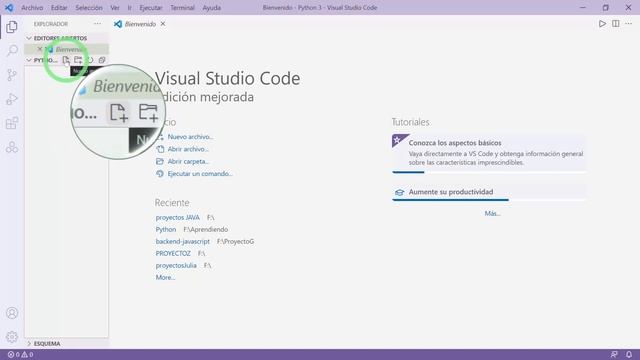Open the Manage gear icon
The image size is (640, 360).
(12, 337)
